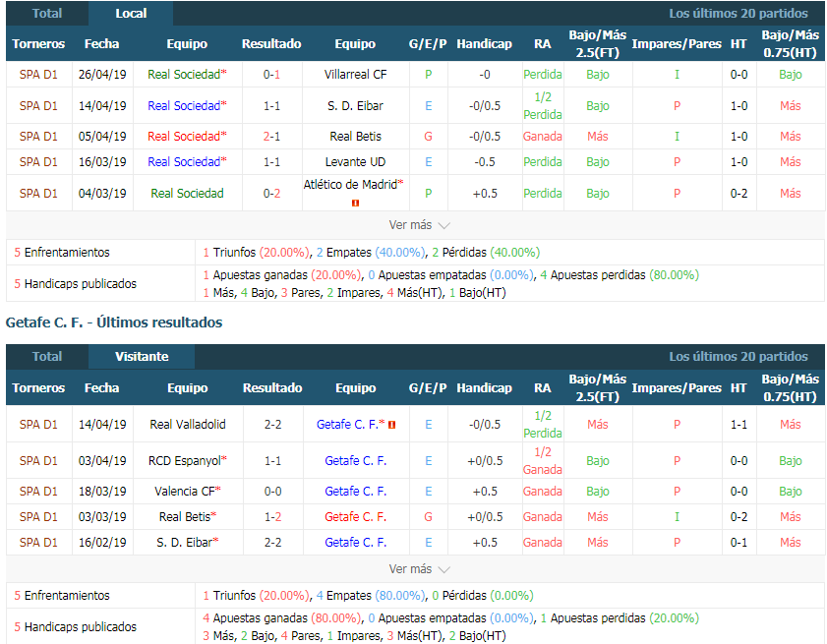
Task: Click the 26/04/19 date cell
Action: pos(102,75)
